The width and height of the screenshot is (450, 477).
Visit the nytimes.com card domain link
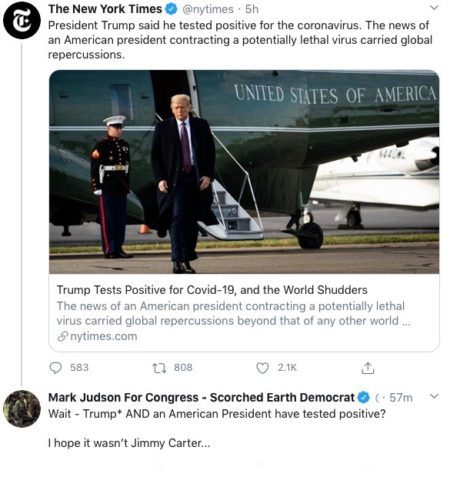[104, 336]
